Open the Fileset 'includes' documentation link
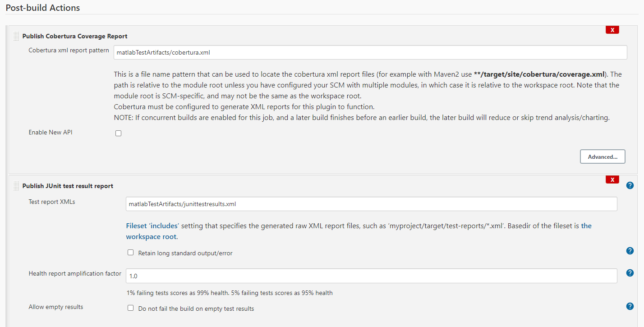The height and width of the screenshot is (327, 644). pos(150,226)
